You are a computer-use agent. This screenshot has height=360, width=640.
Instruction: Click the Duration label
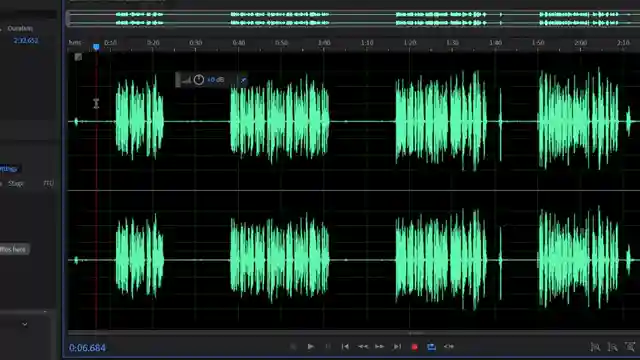coord(20,29)
